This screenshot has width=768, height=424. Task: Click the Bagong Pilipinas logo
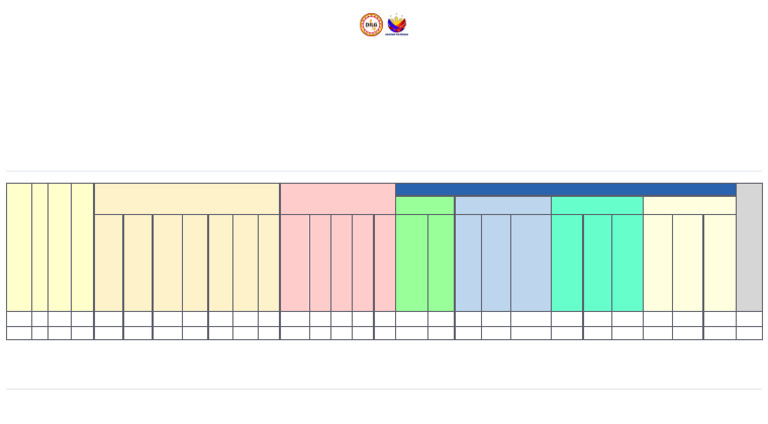click(x=397, y=25)
